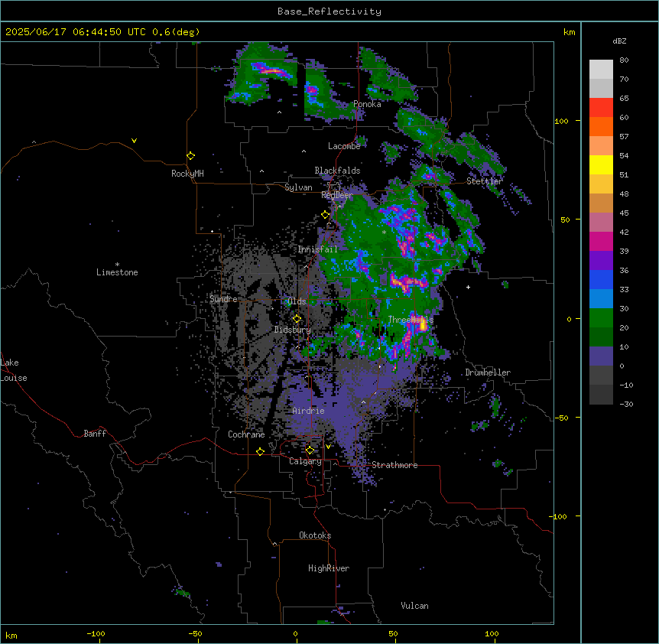Click the Innisfail city label

317,249
